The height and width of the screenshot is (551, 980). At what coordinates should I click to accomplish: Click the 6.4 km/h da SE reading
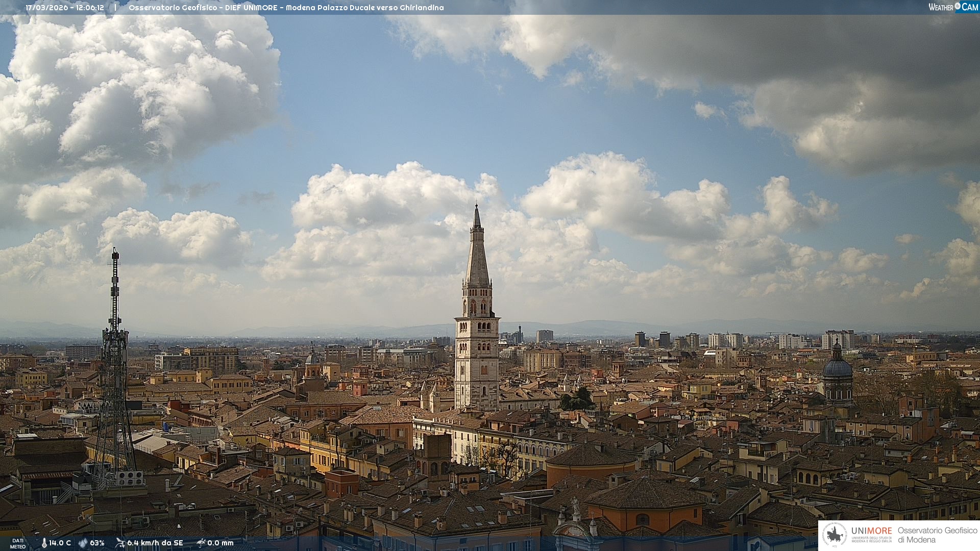tap(155, 543)
